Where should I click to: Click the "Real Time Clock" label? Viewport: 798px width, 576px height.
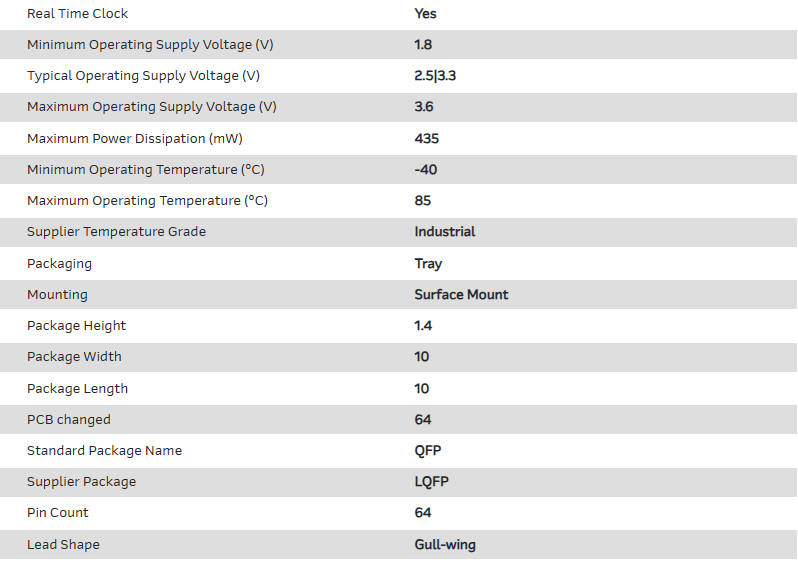[x=78, y=14]
